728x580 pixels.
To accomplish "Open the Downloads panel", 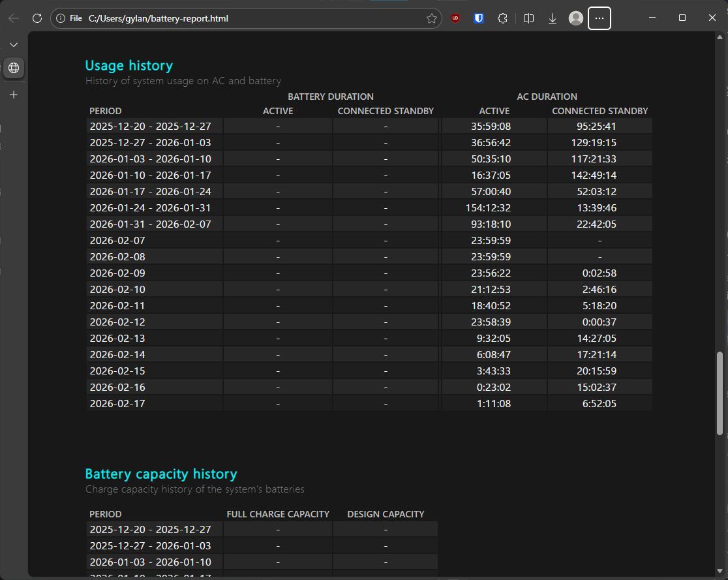I will (552, 18).
